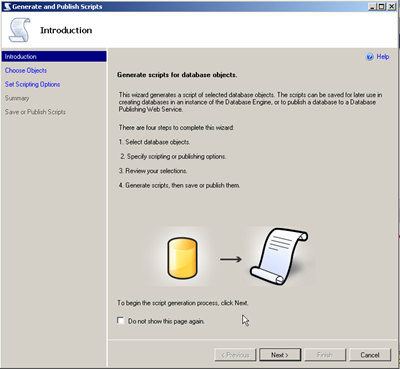Enable 'Do not show this page again' checkbox
Screen dimensions: 400x369
point(120,320)
